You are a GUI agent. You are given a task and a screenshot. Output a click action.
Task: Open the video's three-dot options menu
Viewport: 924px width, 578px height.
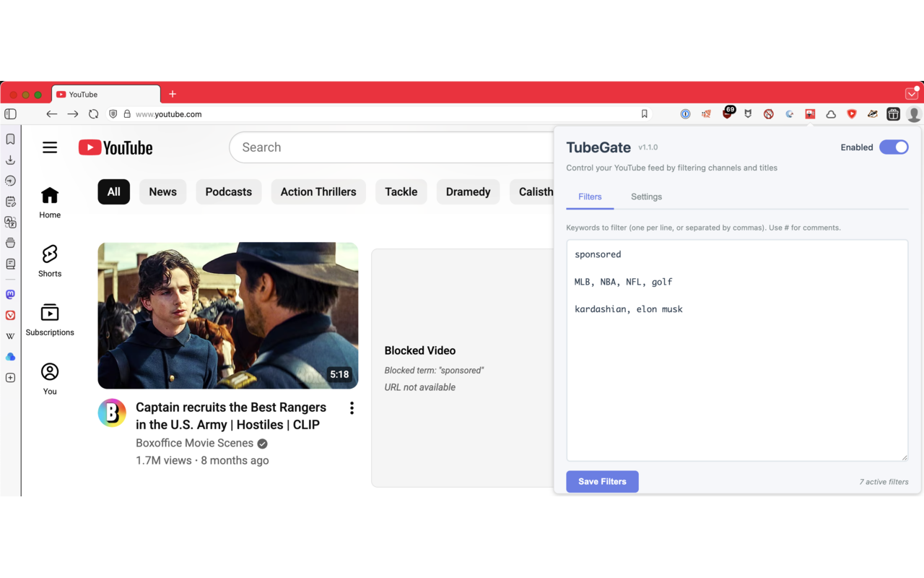[x=352, y=408]
